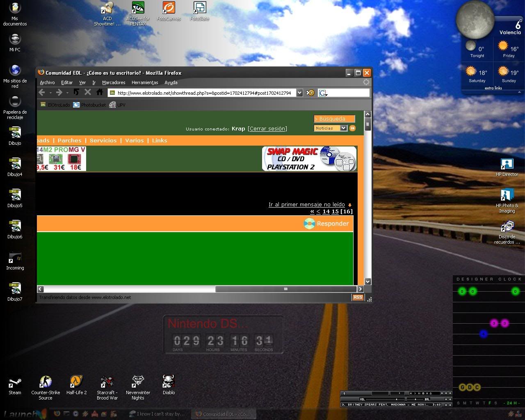The height and width of the screenshot is (420, 525).
Task: Open the Mi PC desktop icon
Action: [x=15, y=42]
